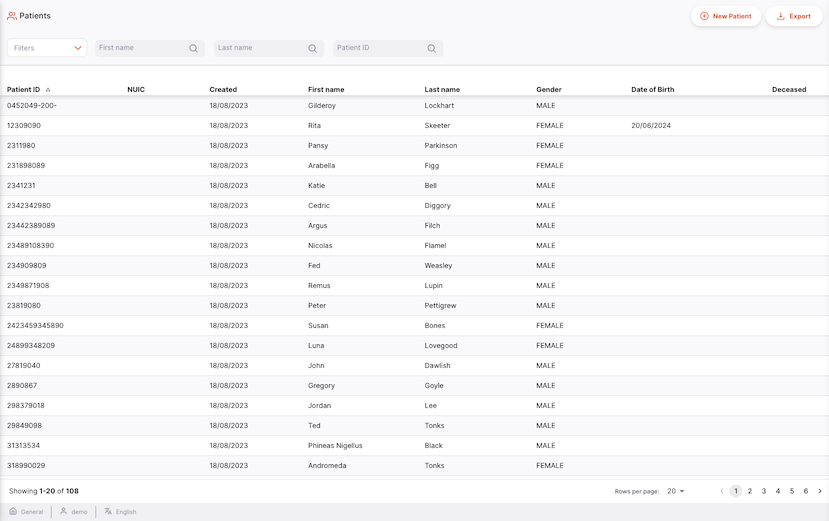Viewport: 829px width, 521px height.
Task: Select page 6 in pagination
Action: [x=806, y=491]
